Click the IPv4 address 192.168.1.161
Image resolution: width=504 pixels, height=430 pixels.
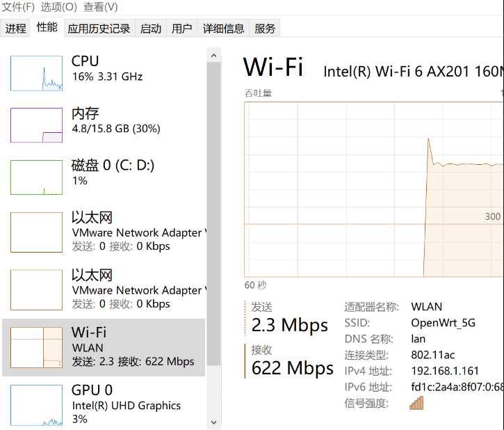(445, 371)
